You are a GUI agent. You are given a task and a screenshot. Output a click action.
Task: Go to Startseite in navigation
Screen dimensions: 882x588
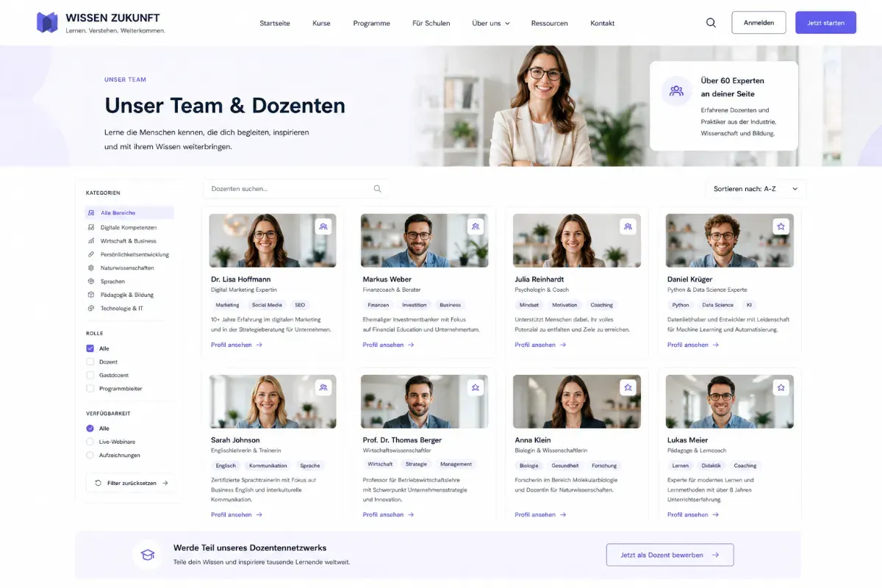(x=275, y=23)
